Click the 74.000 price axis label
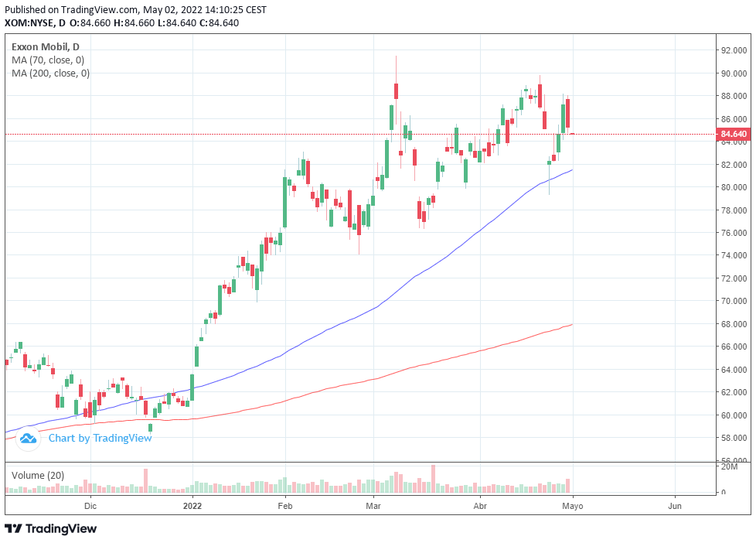This screenshot has height=543, width=756. (734, 255)
